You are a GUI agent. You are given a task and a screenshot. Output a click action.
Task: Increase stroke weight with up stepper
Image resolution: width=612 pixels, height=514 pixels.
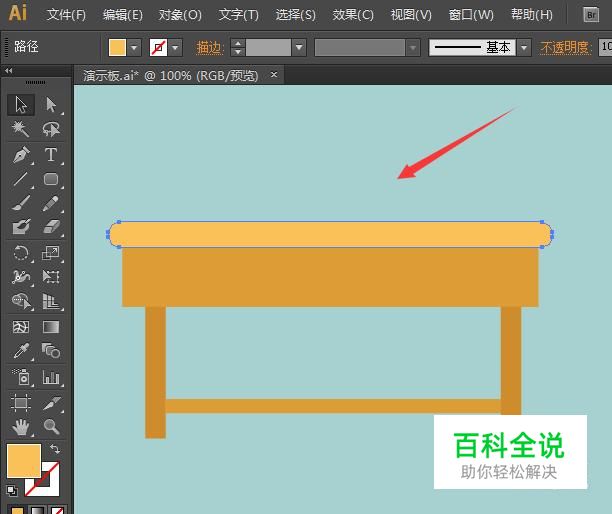238,43
